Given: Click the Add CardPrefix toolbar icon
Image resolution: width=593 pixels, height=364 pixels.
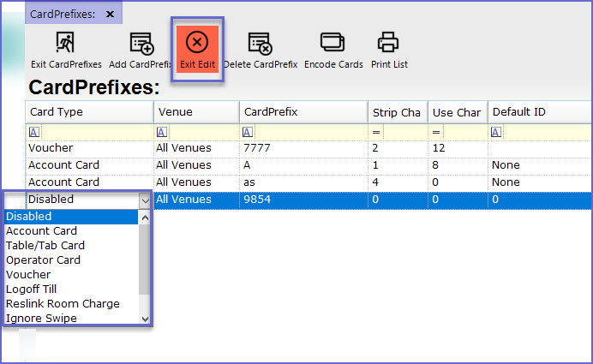Looking at the screenshot, I should coord(141,43).
